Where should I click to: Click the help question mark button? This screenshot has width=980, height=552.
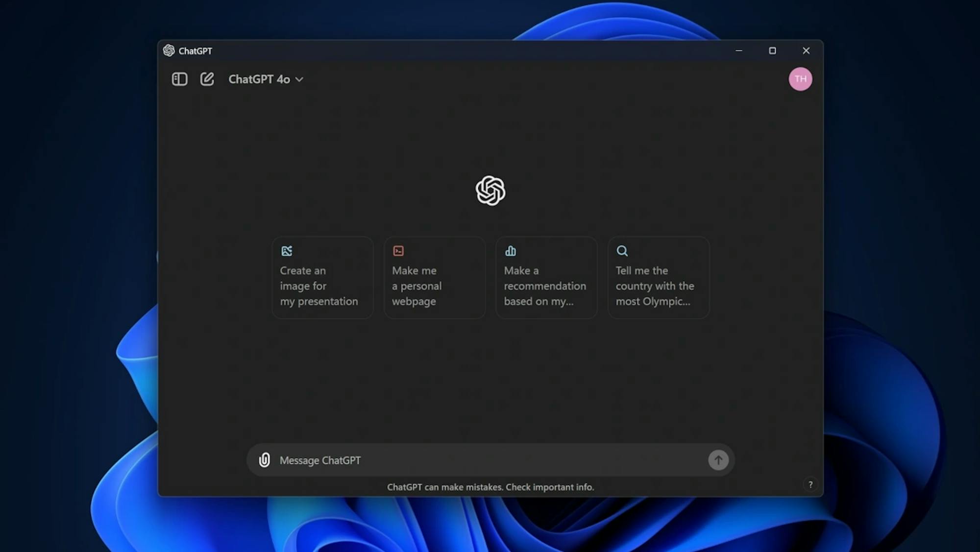pyautogui.click(x=809, y=485)
